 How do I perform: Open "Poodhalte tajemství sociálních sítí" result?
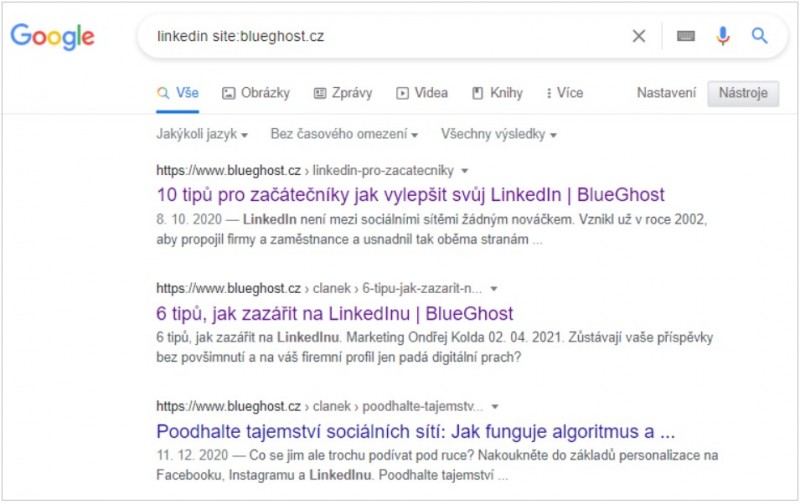[416, 432]
